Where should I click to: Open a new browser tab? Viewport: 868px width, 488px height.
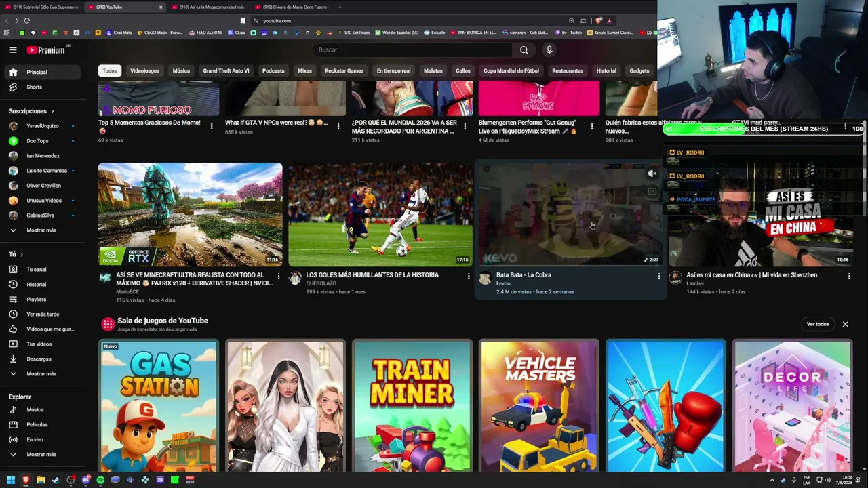(340, 7)
